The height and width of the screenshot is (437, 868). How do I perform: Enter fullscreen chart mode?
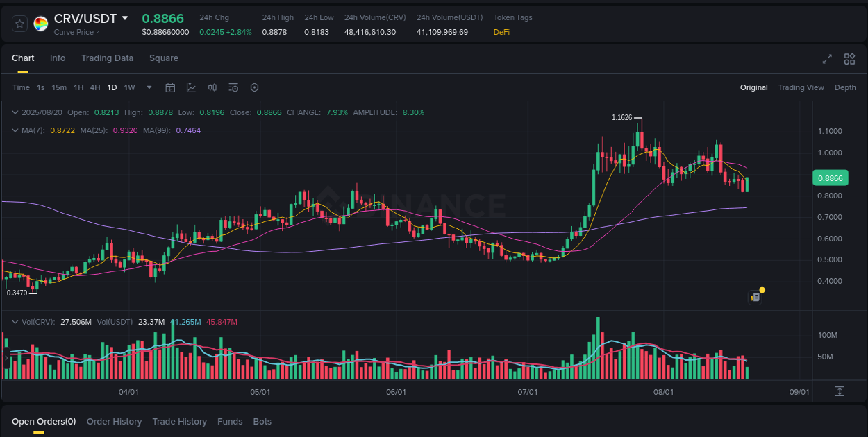pos(827,60)
